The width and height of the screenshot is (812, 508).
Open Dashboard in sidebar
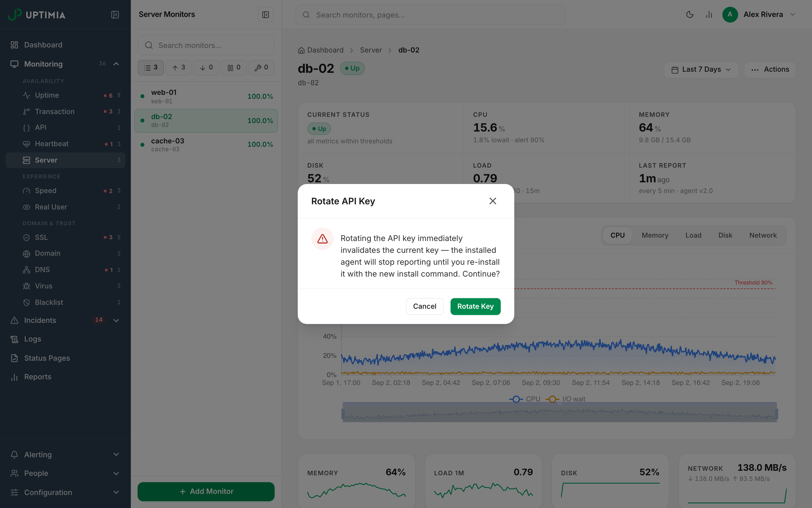tap(65, 45)
